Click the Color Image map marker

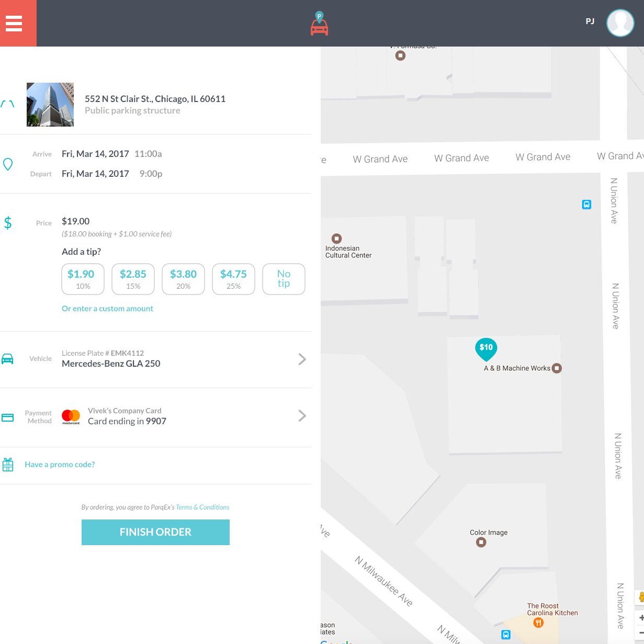(481, 543)
